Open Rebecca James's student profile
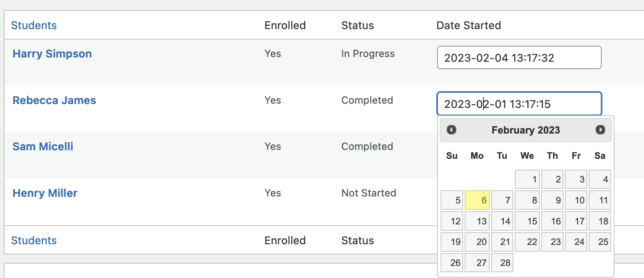Image resolution: width=644 pixels, height=278 pixels. (54, 100)
